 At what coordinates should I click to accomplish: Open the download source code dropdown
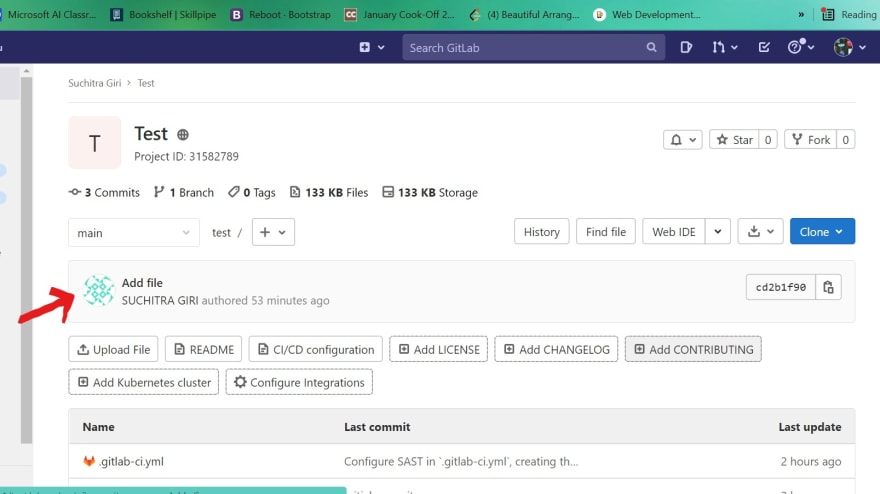click(x=760, y=232)
